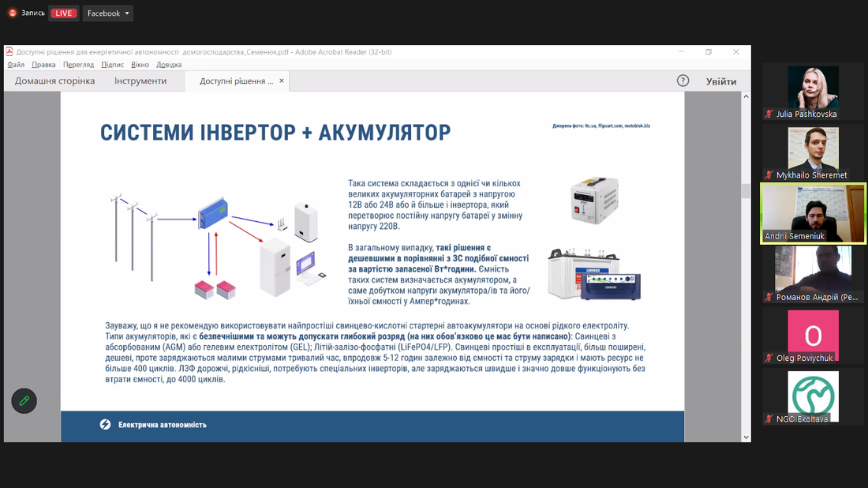Click muted mic icon for Романов Андрій
Screen dimensions: 868x488
point(769,297)
